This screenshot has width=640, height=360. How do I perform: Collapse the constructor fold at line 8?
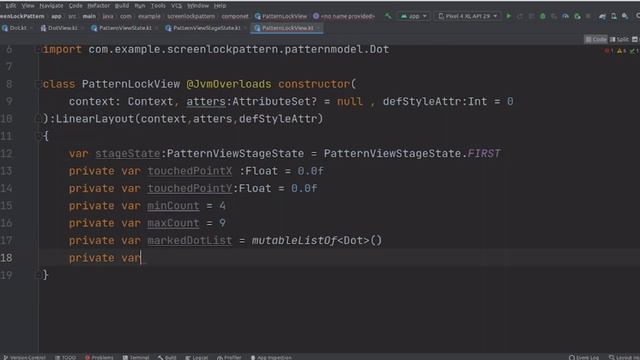pyautogui.click(x=38, y=84)
